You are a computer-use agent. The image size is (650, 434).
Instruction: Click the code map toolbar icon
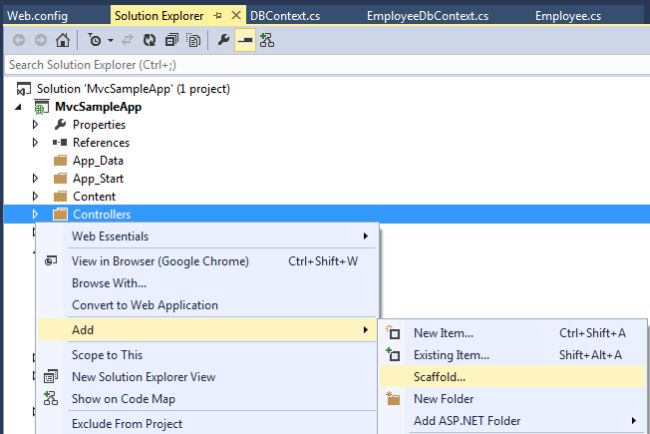point(267,40)
